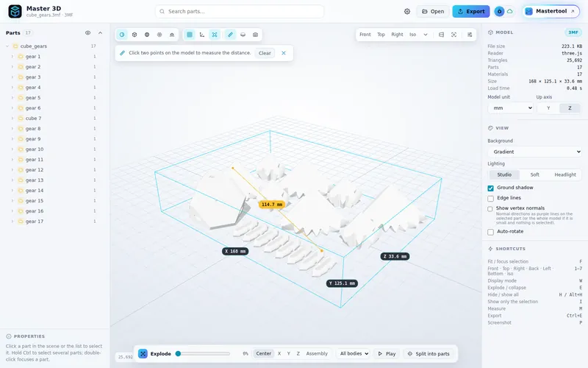Expand the gear 9 tree node

[x=12, y=139]
